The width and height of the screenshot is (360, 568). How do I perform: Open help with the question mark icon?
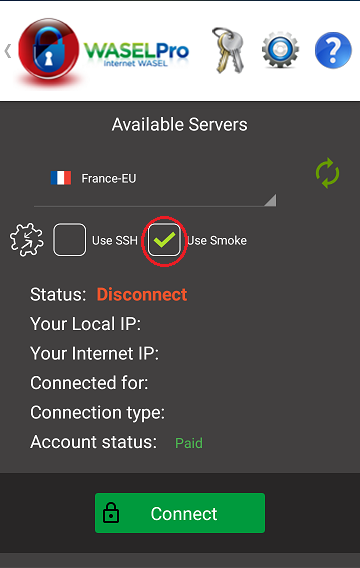(333, 50)
